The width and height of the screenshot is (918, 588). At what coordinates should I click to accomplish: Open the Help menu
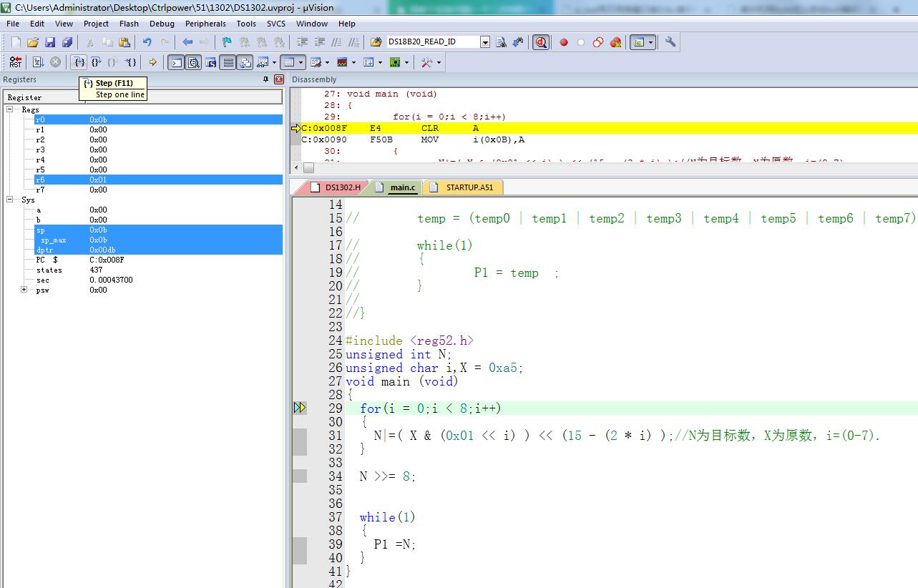pyautogui.click(x=347, y=24)
